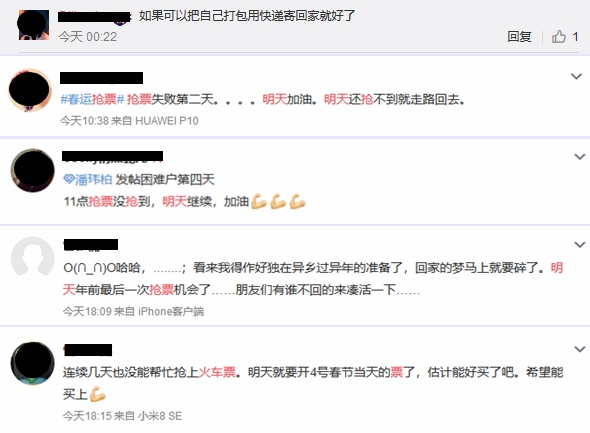Expand options chevron on HUAWEI P10 post
The width and height of the screenshot is (590, 433).
(x=576, y=76)
